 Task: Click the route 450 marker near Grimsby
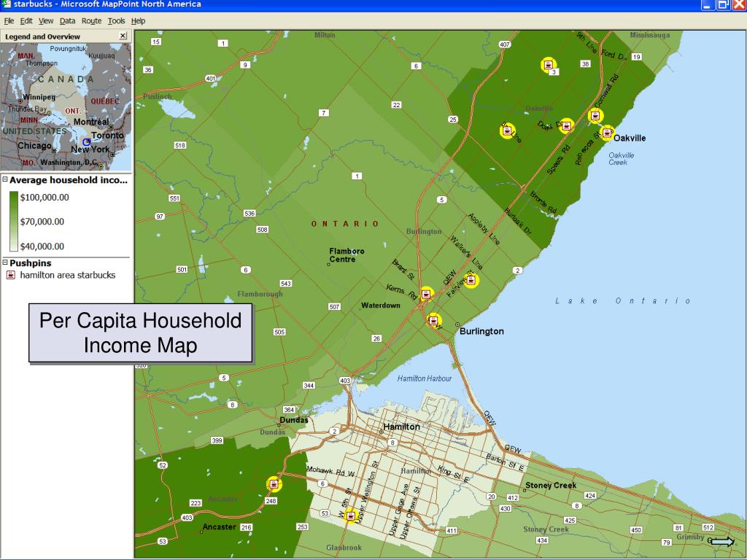(x=636, y=529)
